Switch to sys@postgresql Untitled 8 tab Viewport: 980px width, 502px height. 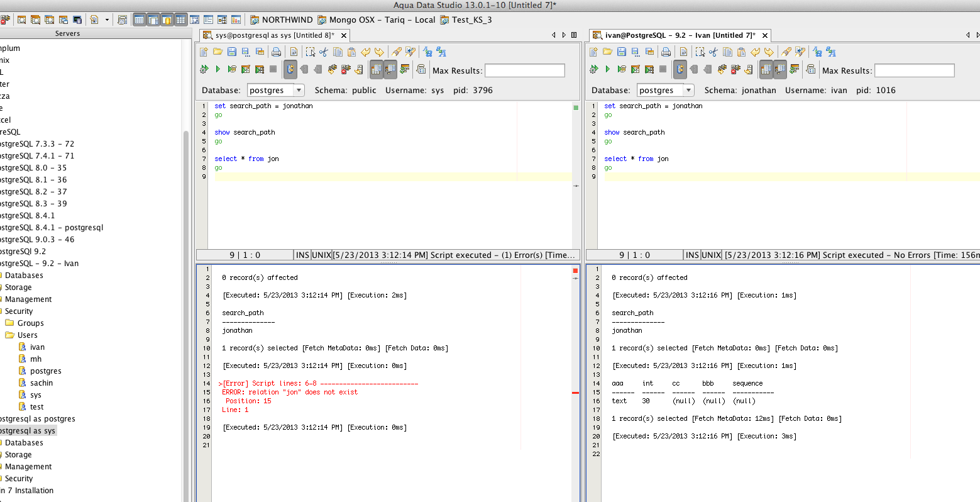tap(274, 35)
